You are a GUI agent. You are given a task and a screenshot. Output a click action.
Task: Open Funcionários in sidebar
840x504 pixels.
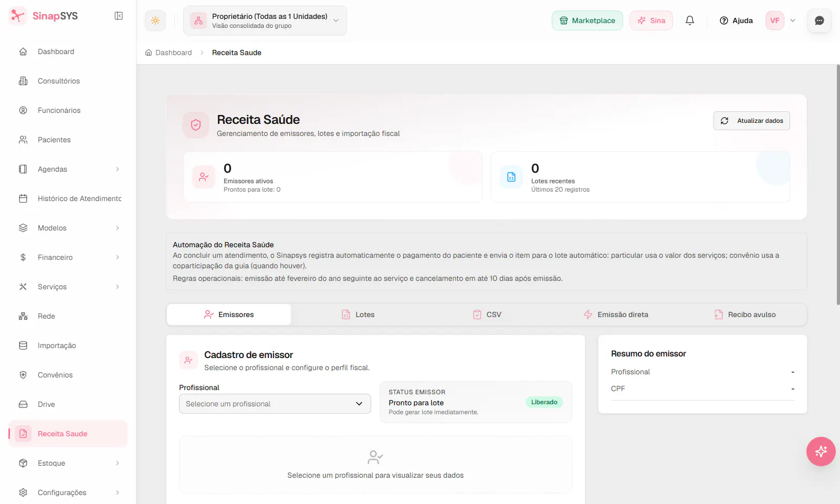(68, 110)
